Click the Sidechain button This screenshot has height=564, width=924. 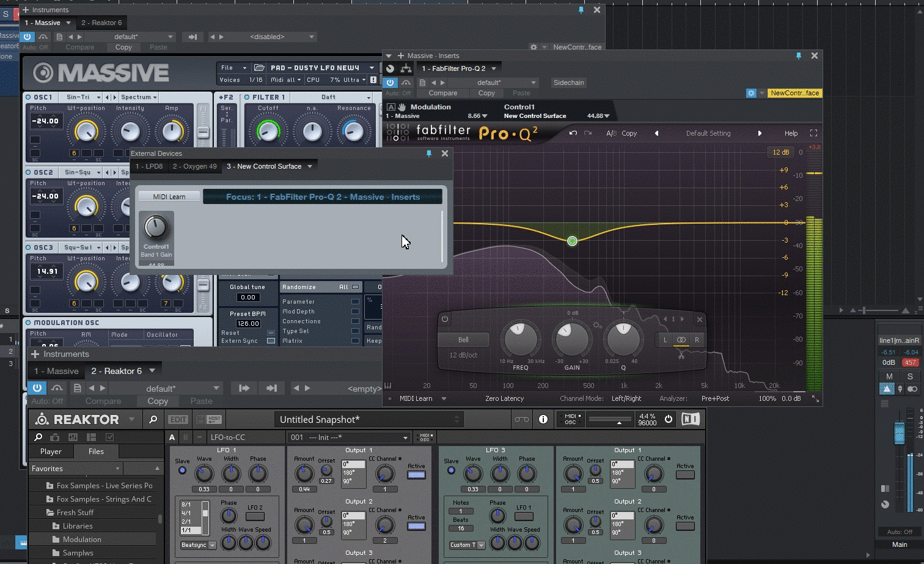568,82
